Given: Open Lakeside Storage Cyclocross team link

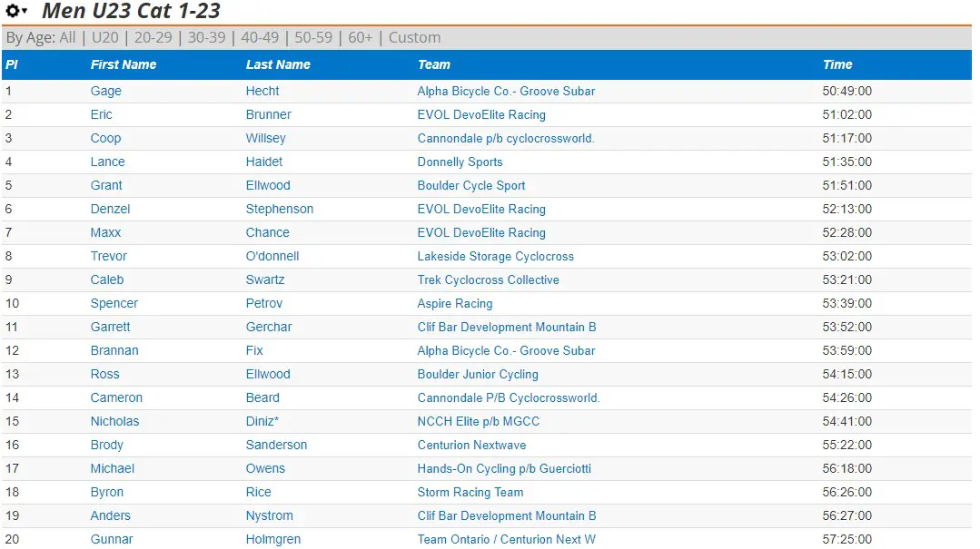Looking at the screenshot, I should 496,257.
